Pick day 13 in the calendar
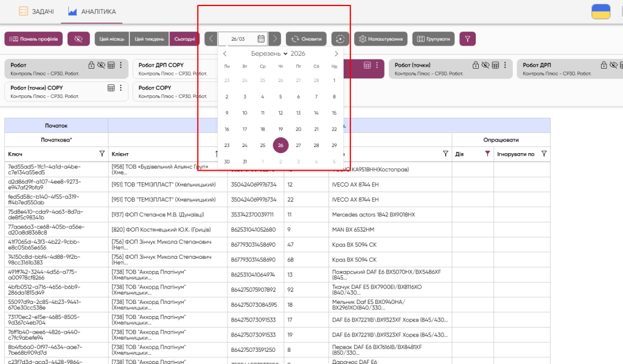Viewport: 623px width, 364px height. (298, 113)
